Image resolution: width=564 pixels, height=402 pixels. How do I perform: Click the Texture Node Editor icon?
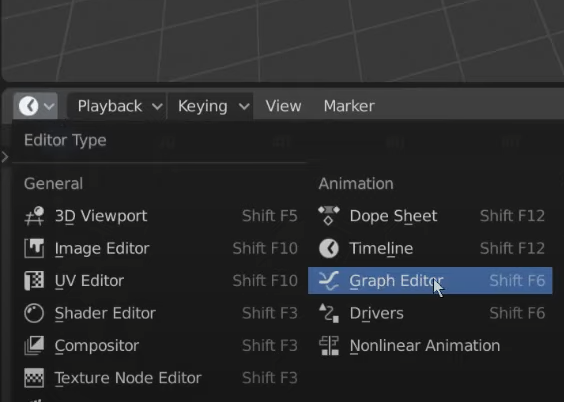click(34, 378)
